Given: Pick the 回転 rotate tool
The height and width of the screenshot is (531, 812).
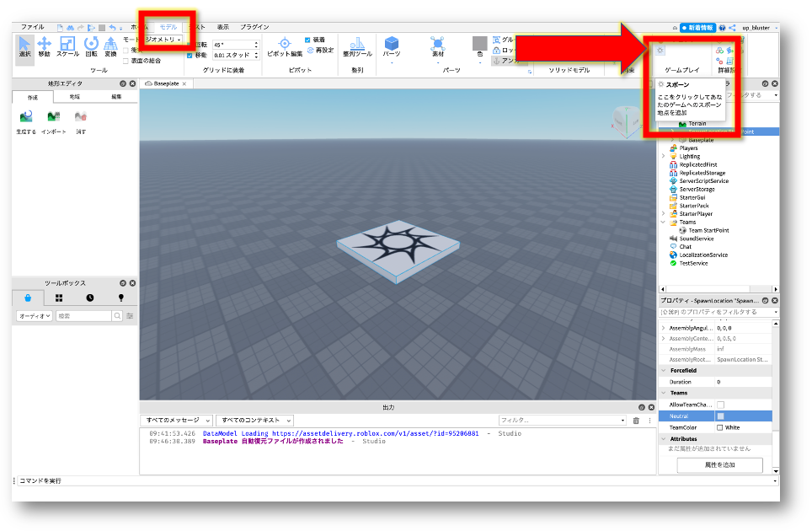Looking at the screenshot, I should pyautogui.click(x=91, y=46).
